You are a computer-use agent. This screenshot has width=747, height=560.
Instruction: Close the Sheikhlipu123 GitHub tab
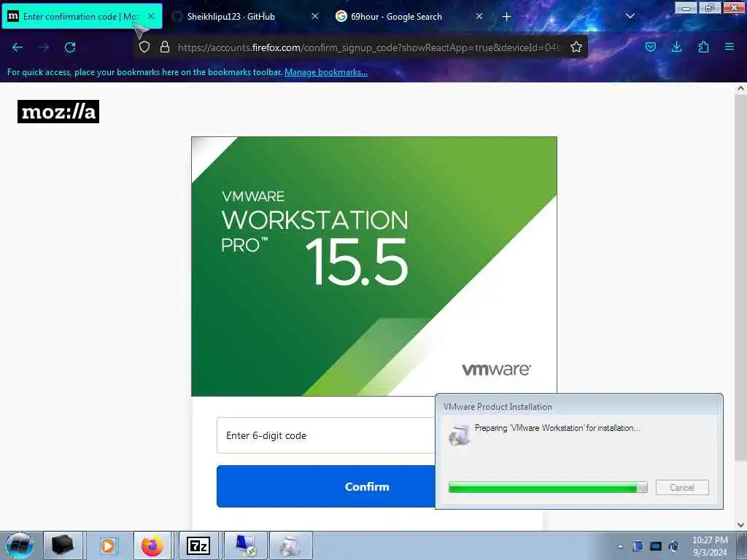[315, 16]
